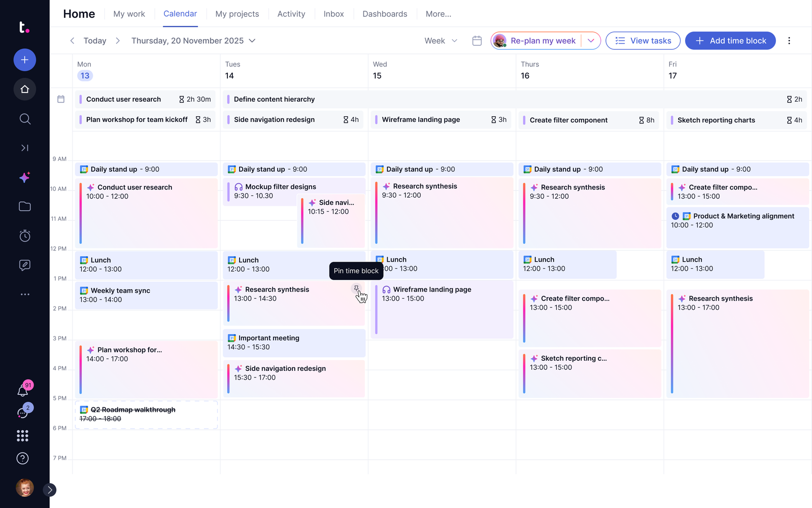Open the timer stopwatch icon in sidebar
This screenshot has height=508, width=812.
(x=24, y=236)
